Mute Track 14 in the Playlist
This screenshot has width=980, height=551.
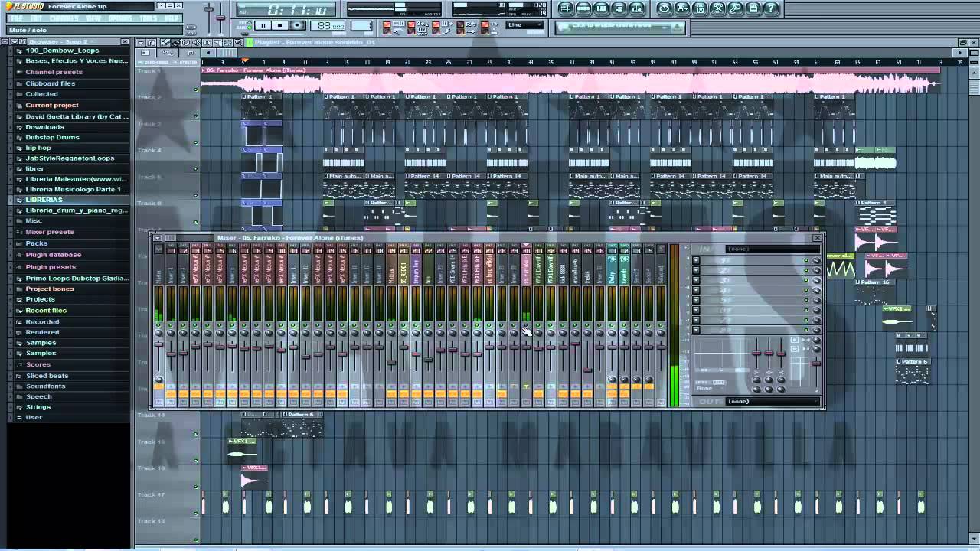click(195, 434)
